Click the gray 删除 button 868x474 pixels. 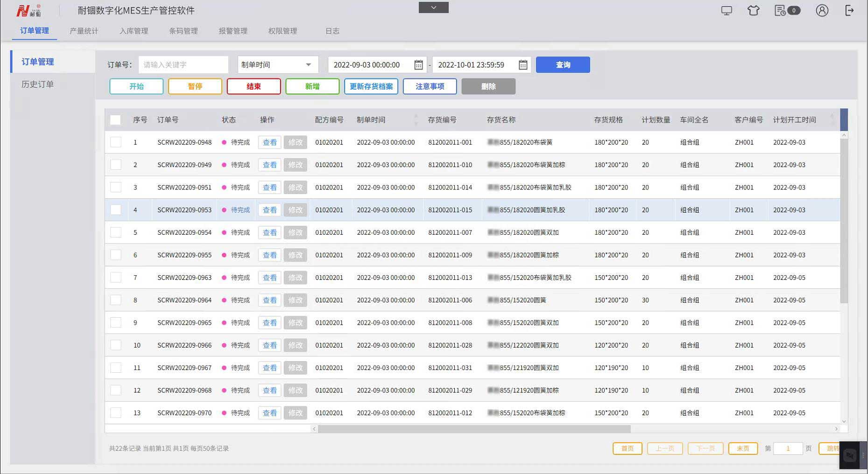pyautogui.click(x=488, y=86)
